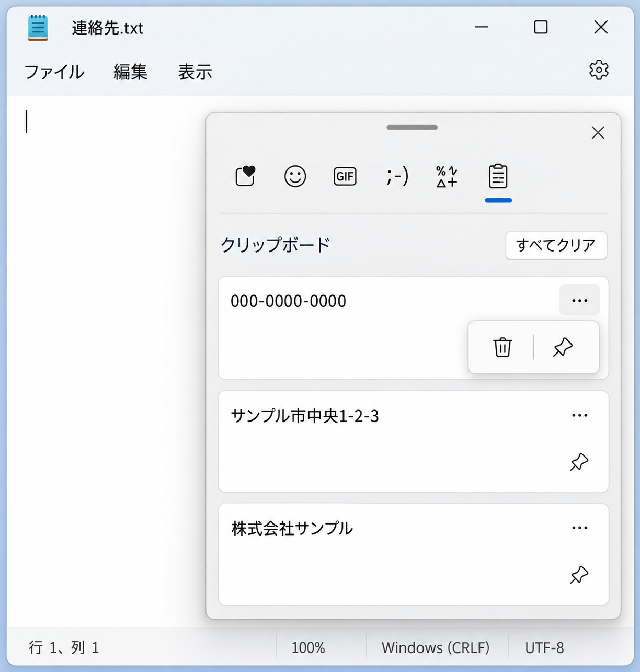This screenshot has height=672, width=640.
Task: Click the UTF-8 encoding status entry
Action: pyautogui.click(x=544, y=647)
